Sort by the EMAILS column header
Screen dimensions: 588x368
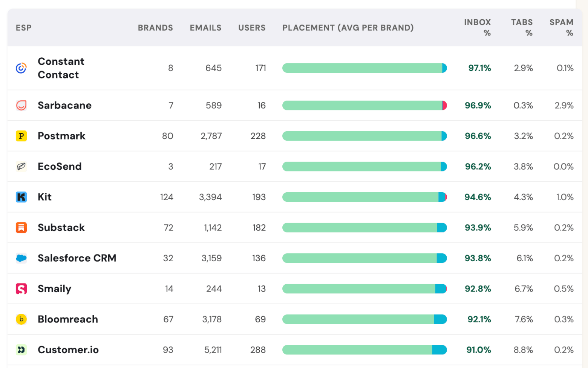205,28
